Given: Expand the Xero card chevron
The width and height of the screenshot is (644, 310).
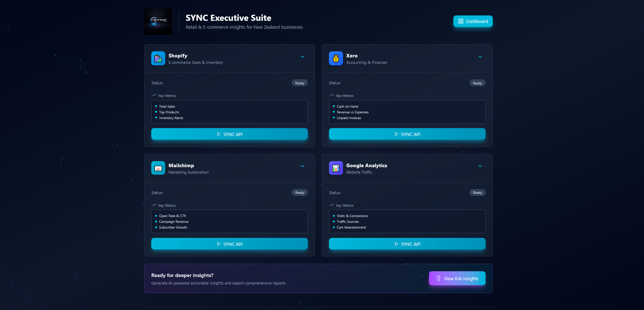Looking at the screenshot, I should coord(480,57).
